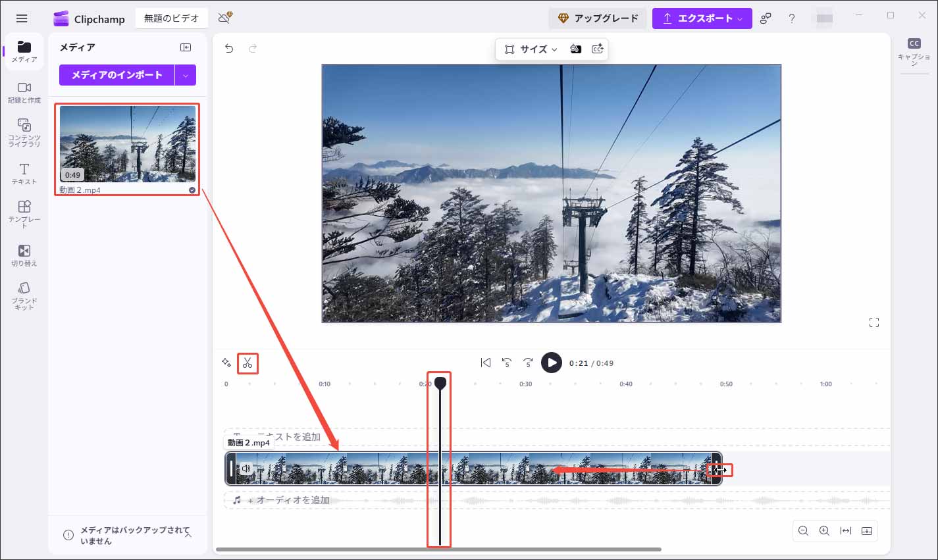The height and width of the screenshot is (560, 938).
Task: Open the 切り替え (transitions) panel
Action: pos(24,255)
